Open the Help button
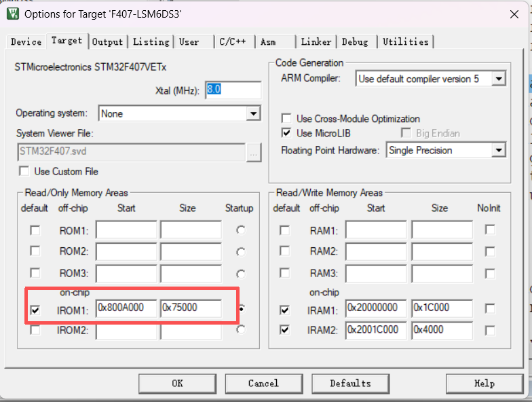Image resolution: width=532 pixels, height=402 pixels. click(x=484, y=384)
